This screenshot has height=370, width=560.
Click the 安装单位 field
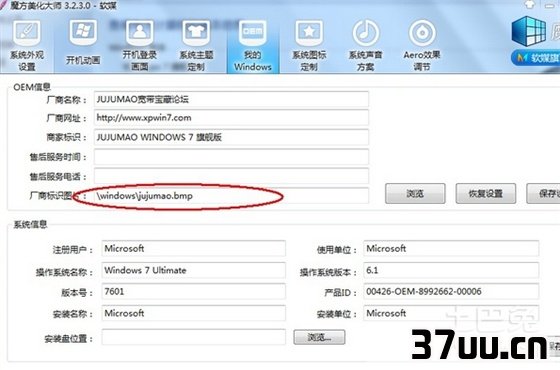coord(451,313)
